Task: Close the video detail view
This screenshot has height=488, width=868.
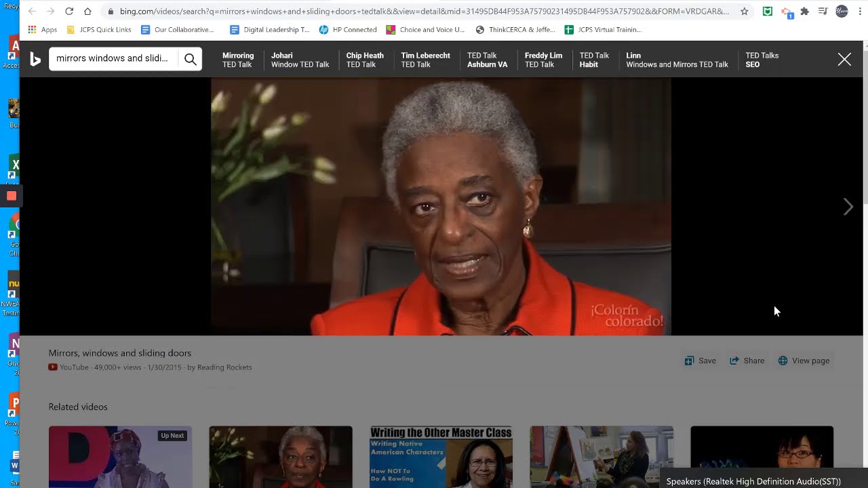Action: [844, 60]
